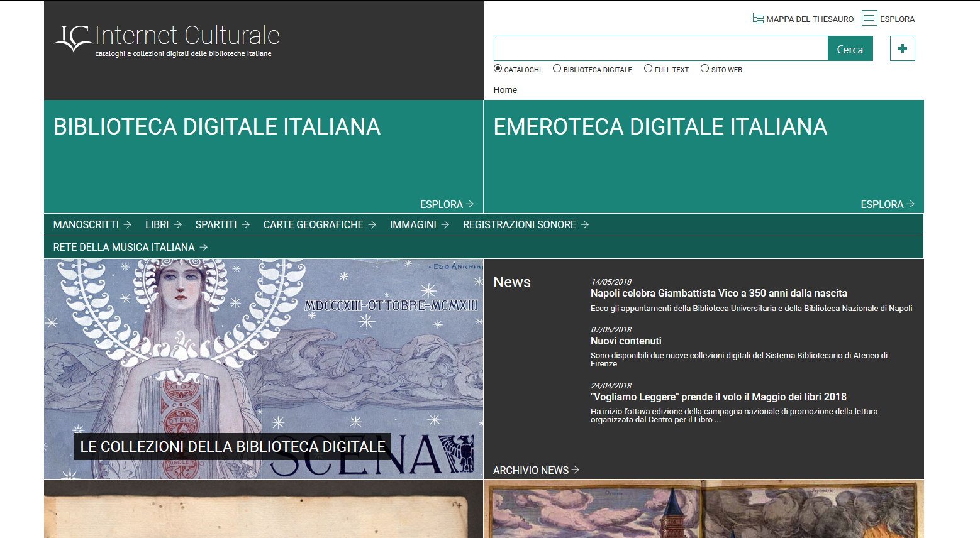The image size is (980, 538).
Task: Read the Giambattista Vico news article
Action: 718,293
